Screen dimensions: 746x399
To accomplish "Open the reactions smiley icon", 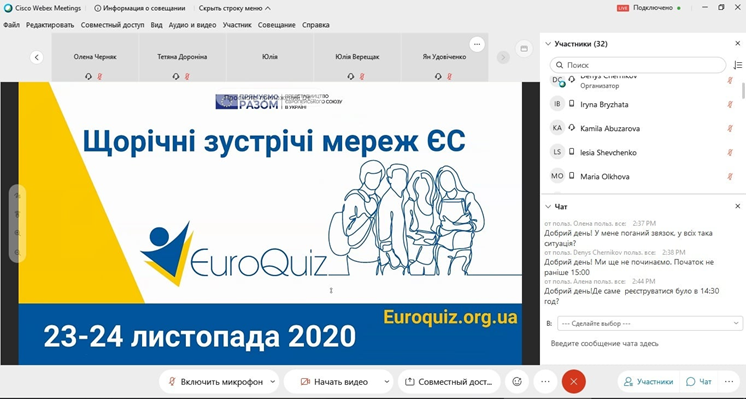I will tap(517, 381).
